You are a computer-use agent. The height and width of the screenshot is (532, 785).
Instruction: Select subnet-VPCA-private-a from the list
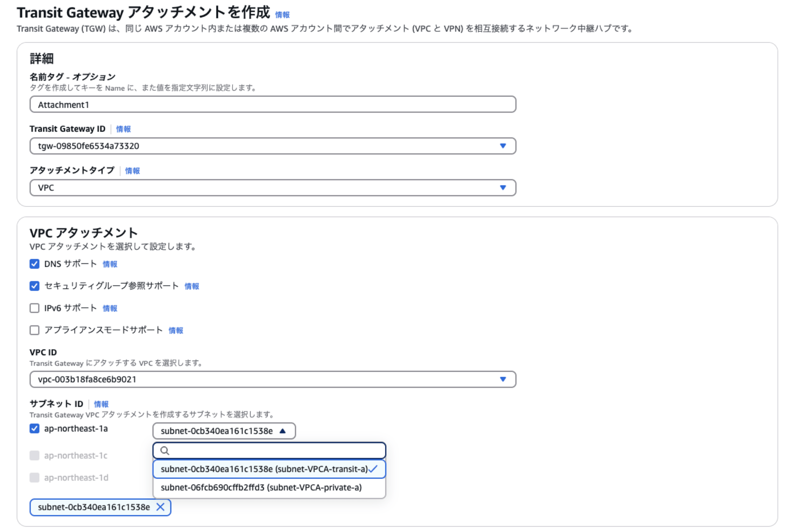point(261,487)
